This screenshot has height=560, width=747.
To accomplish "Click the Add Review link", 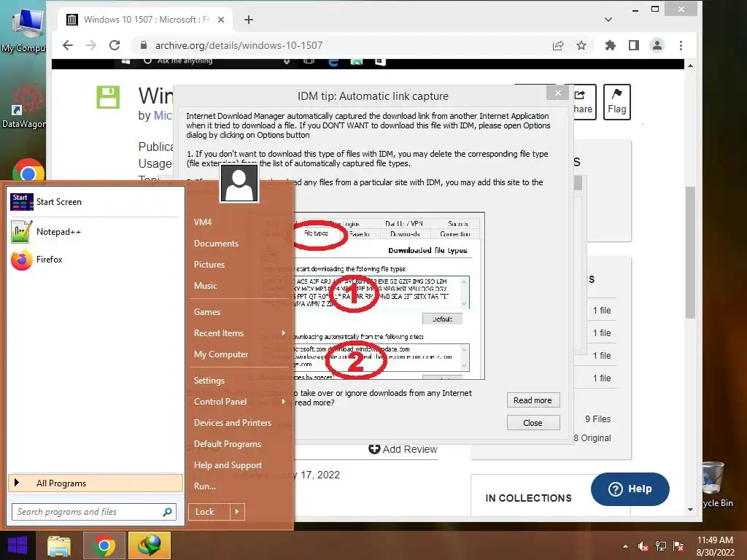I will tap(403, 449).
